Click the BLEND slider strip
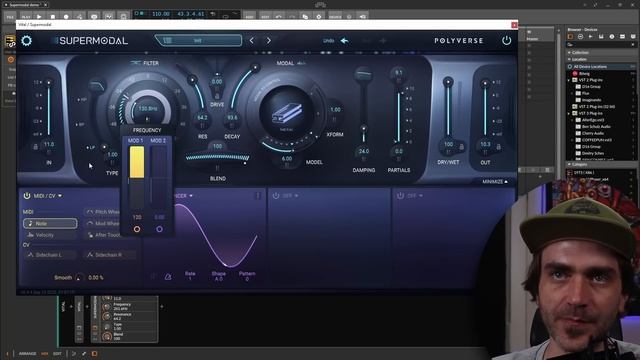The image size is (640, 360). (x=218, y=158)
